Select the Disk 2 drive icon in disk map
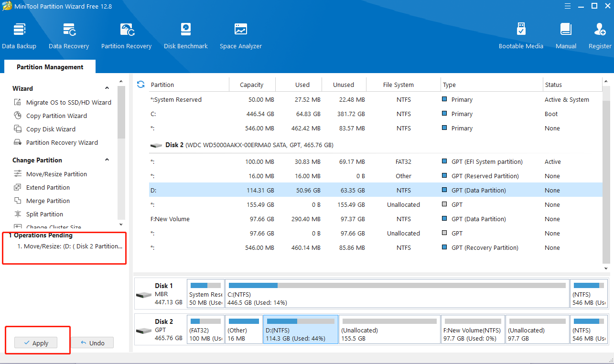Image resolution: width=614 pixels, height=364 pixels. pyautogui.click(x=144, y=330)
